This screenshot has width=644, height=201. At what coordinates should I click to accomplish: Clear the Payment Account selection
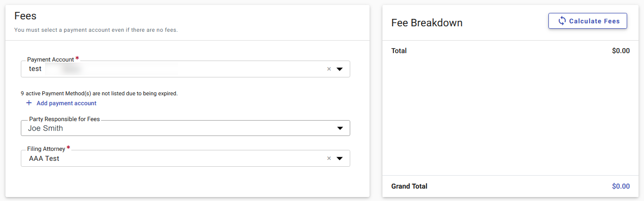click(329, 69)
